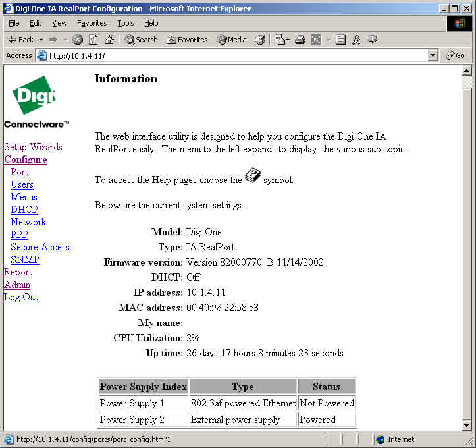Open the SNMP settings link
The height and width of the screenshot is (448, 476).
click(24, 260)
